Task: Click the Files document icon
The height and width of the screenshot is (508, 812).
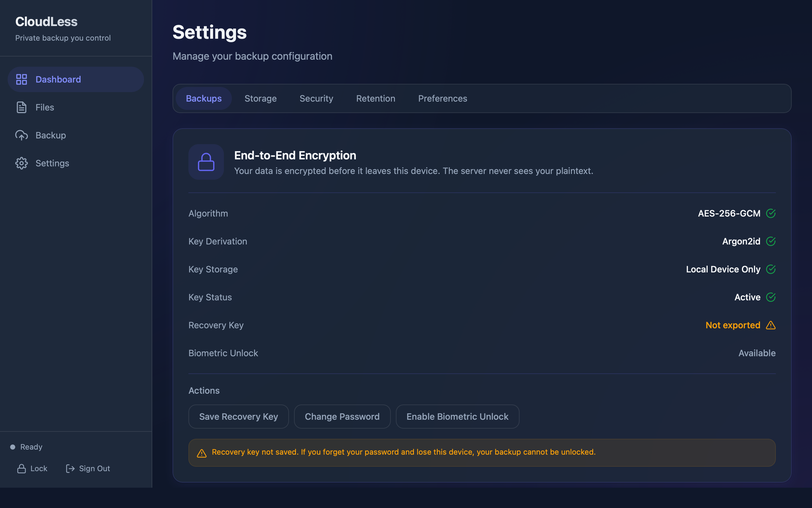Action: pos(22,107)
